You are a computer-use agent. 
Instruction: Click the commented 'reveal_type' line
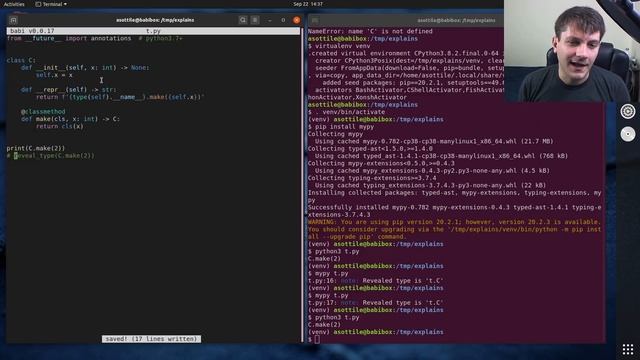(51, 156)
